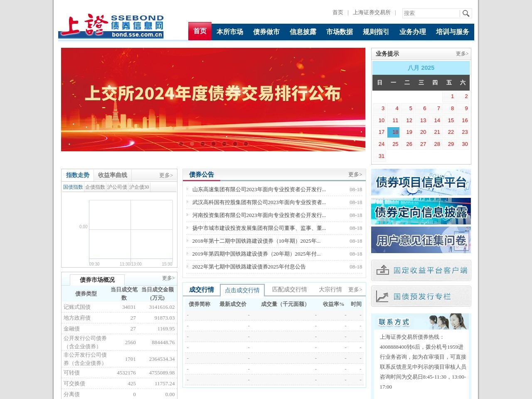Select August 18 on the calendar
The height and width of the screenshot is (399, 532).
(393, 132)
